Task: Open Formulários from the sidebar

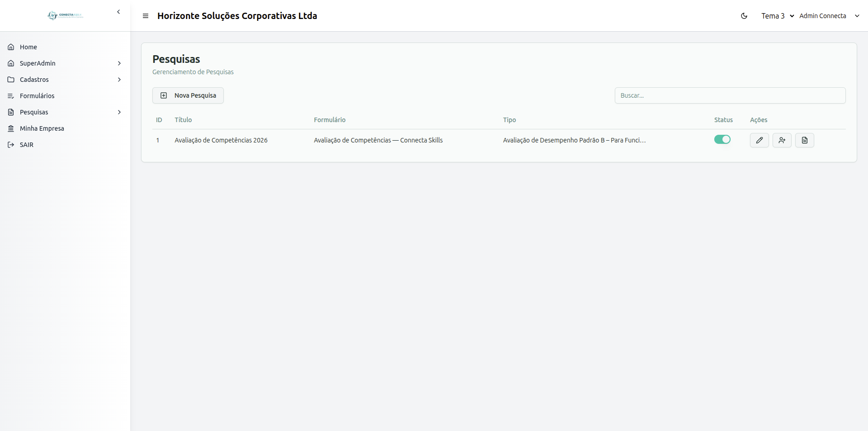Action: 65,96
